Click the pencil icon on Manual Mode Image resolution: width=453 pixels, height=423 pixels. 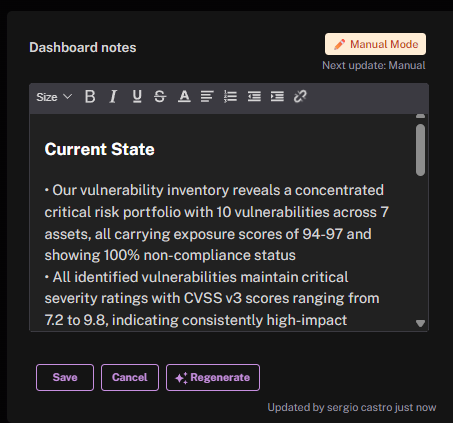[340, 44]
